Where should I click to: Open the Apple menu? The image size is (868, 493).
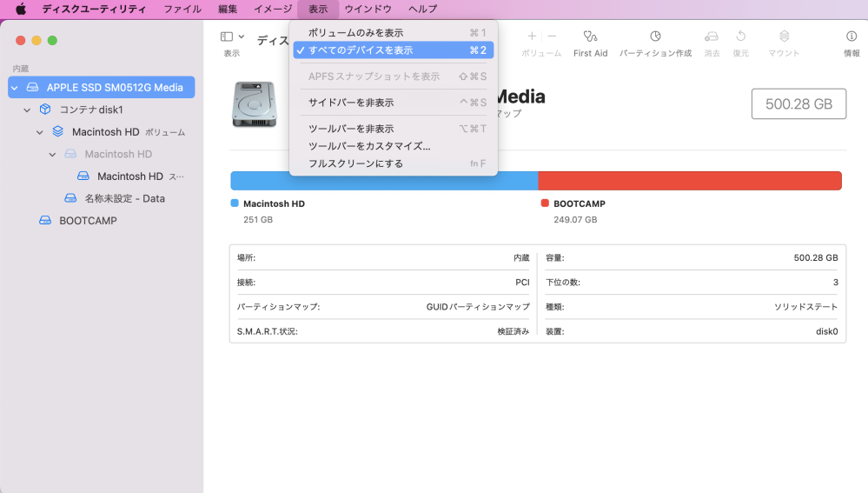coord(21,9)
